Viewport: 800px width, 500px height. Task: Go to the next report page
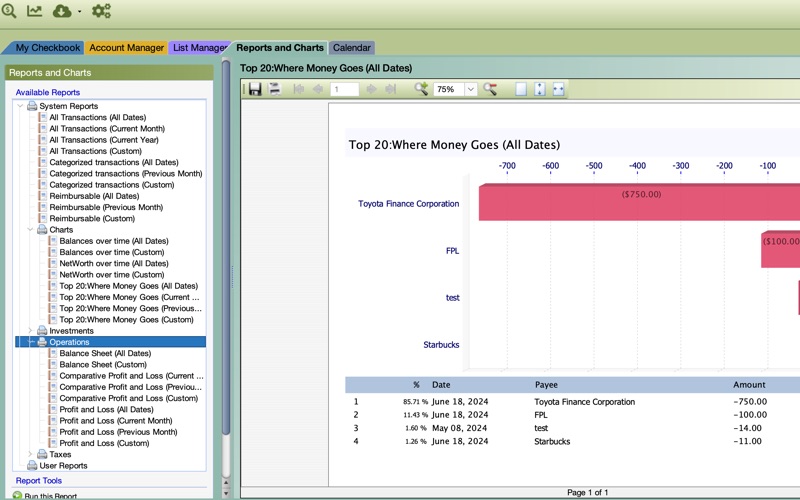[371, 89]
